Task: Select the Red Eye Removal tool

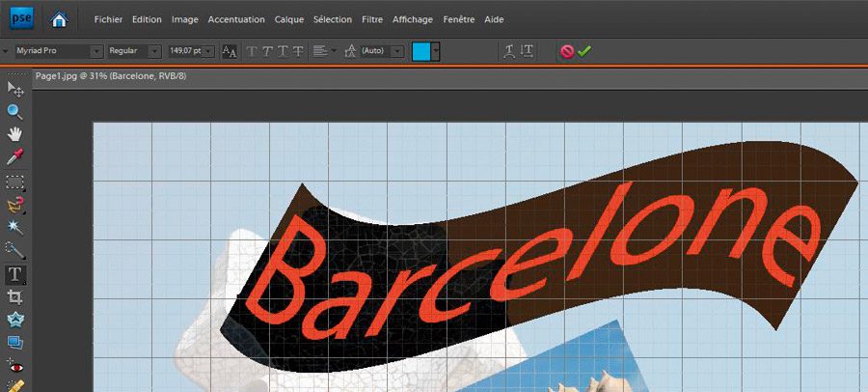Action: [15, 366]
